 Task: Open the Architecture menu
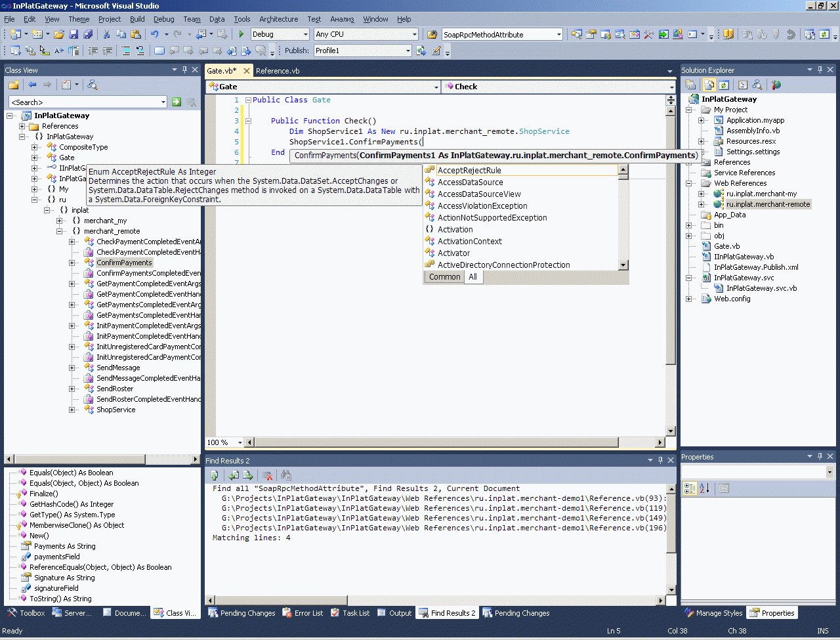278,19
